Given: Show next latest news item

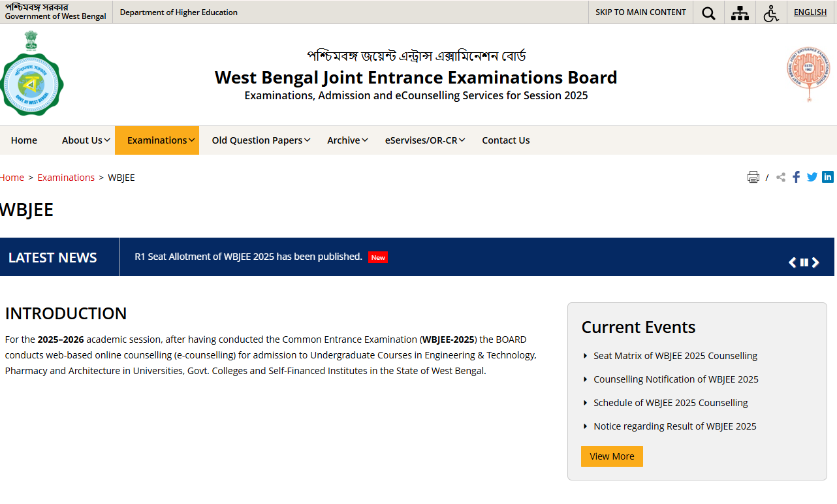Looking at the screenshot, I should (x=815, y=262).
